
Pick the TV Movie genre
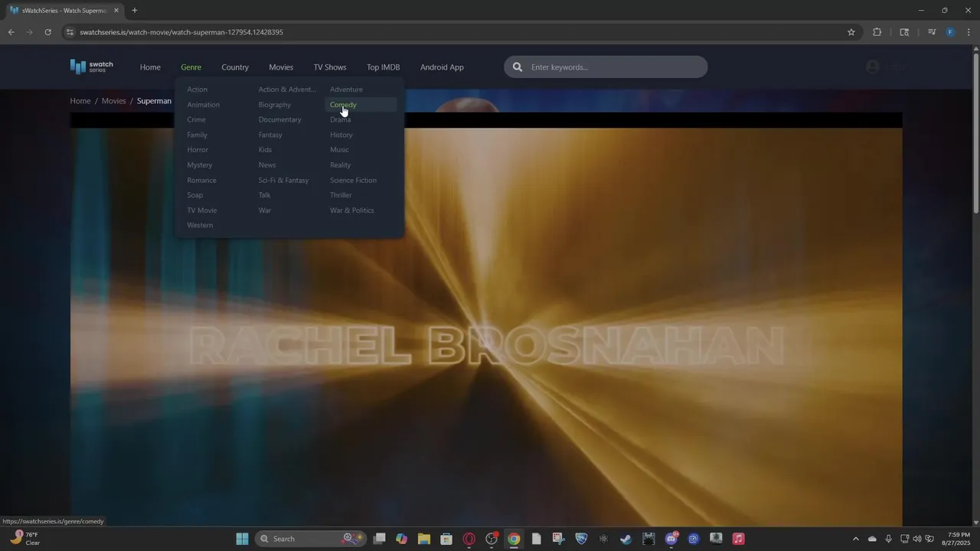[201, 210]
